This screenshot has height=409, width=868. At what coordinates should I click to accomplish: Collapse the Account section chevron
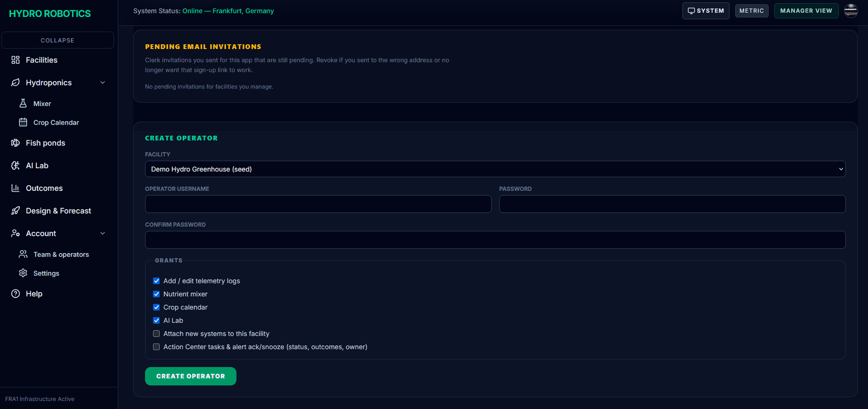(x=103, y=233)
